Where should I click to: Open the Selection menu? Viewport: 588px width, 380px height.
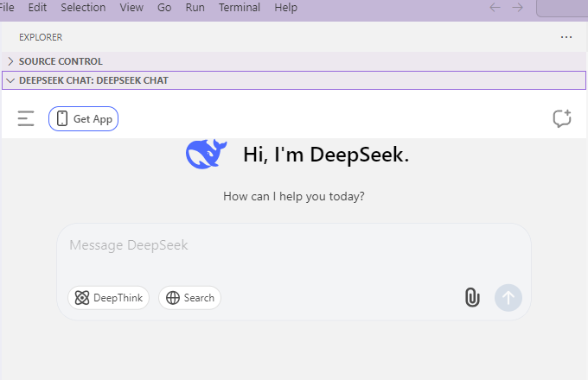[x=83, y=8]
